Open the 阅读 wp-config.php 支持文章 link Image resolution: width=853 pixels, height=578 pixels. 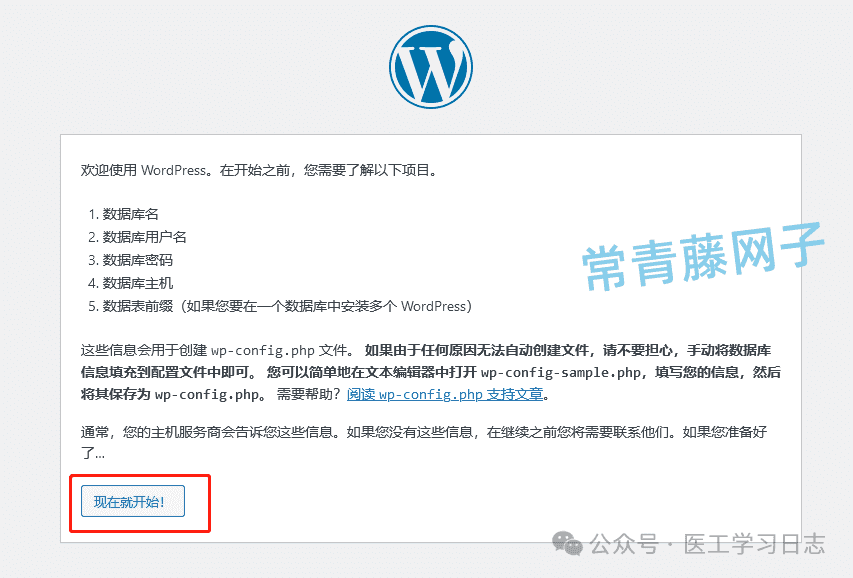coord(445,394)
